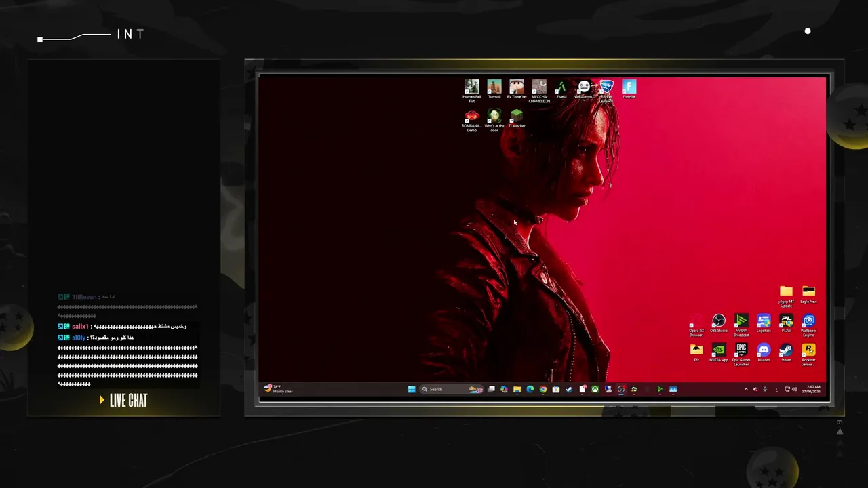The height and width of the screenshot is (488, 868).
Task: Launch the PL2W desktop shortcut
Action: coord(786,323)
